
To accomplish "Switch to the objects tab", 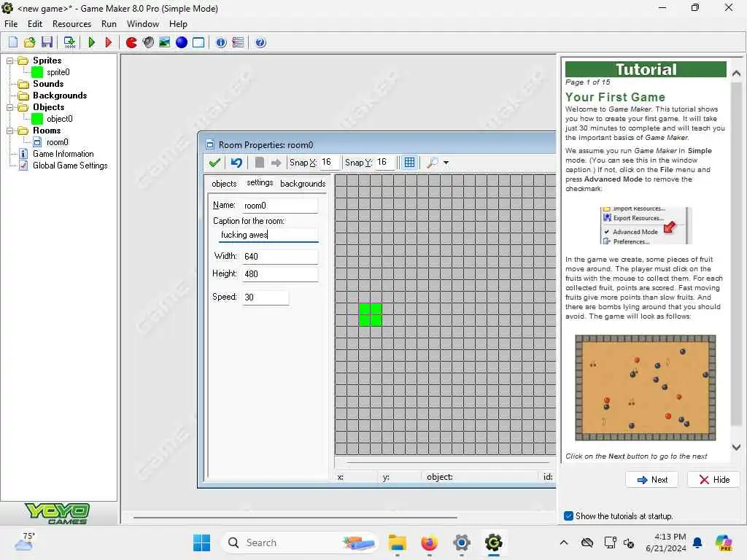I will [224, 184].
